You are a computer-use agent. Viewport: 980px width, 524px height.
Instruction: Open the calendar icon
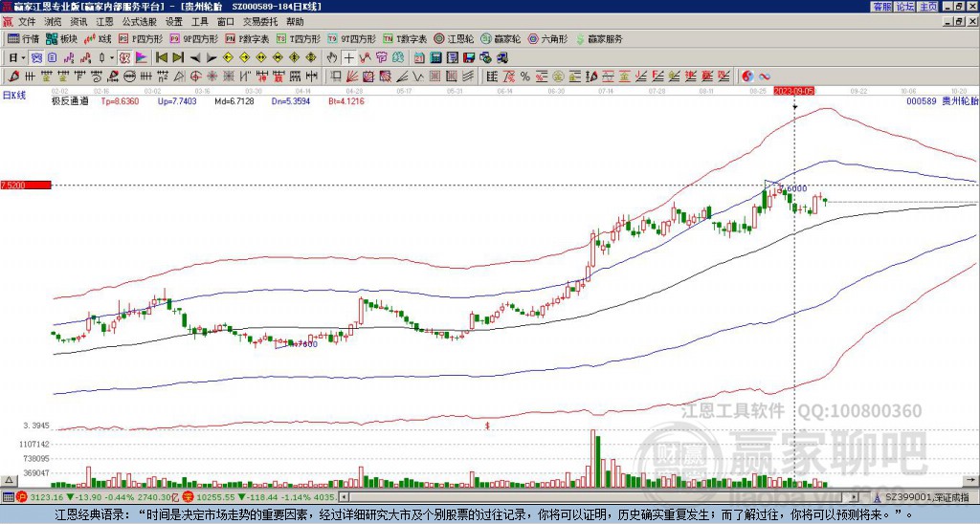pyautogui.click(x=419, y=57)
